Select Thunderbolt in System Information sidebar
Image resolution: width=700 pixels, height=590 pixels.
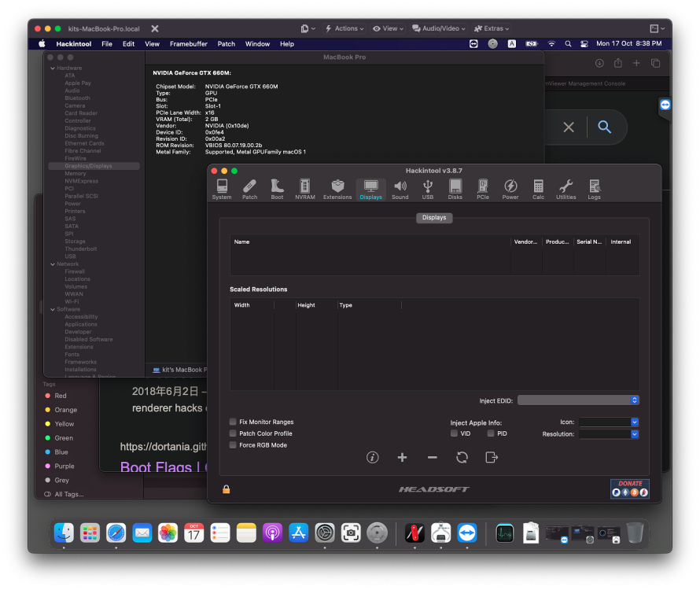(81, 249)
